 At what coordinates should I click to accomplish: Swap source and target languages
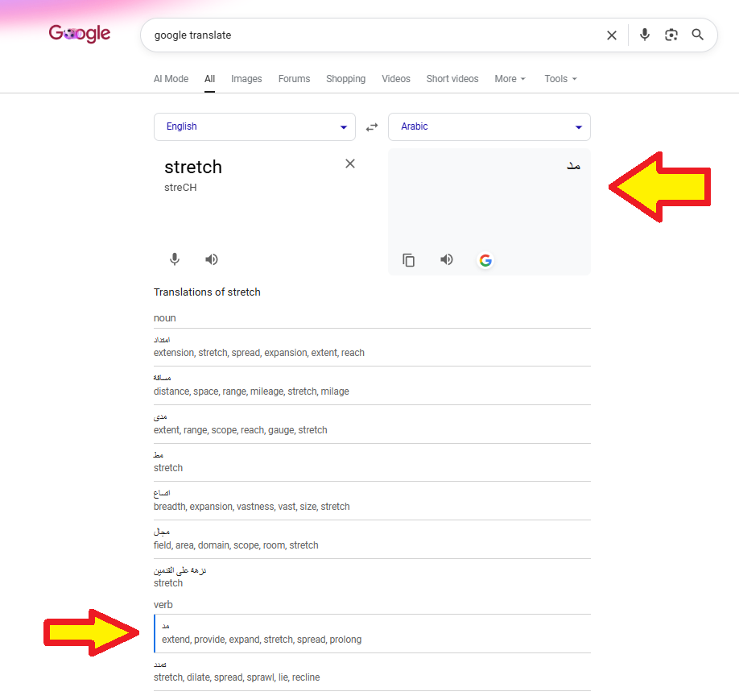(x=372, y=127)
